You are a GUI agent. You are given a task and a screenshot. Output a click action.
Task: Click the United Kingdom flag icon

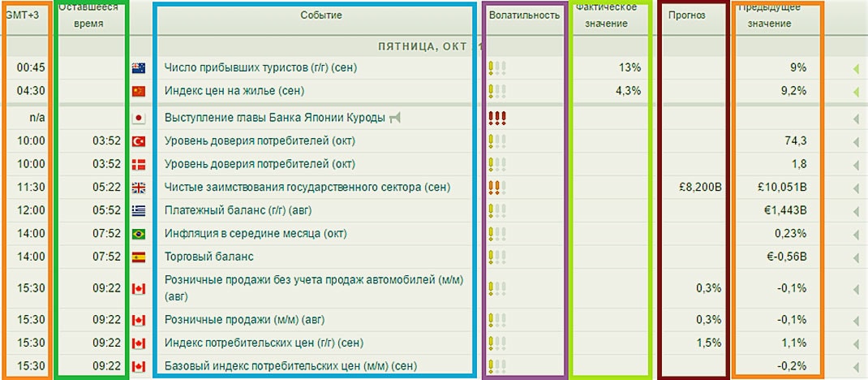click(138, 188)
